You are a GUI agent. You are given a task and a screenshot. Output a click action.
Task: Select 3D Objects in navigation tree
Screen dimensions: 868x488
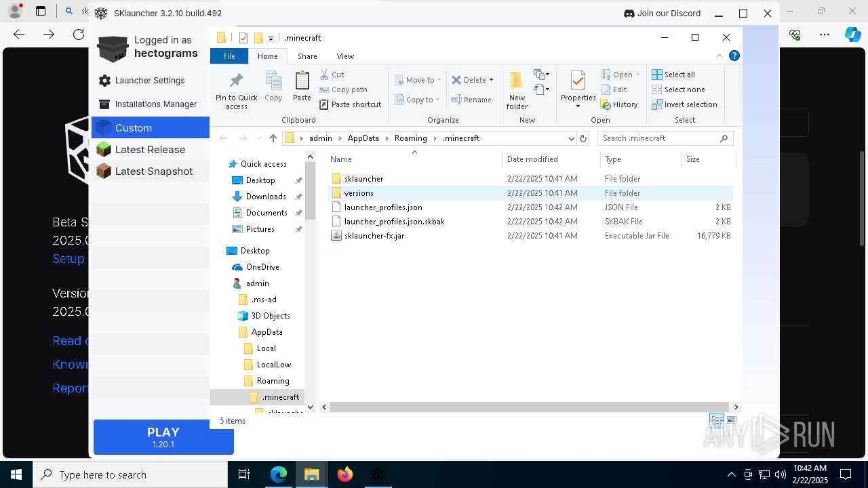click(271, 316)
